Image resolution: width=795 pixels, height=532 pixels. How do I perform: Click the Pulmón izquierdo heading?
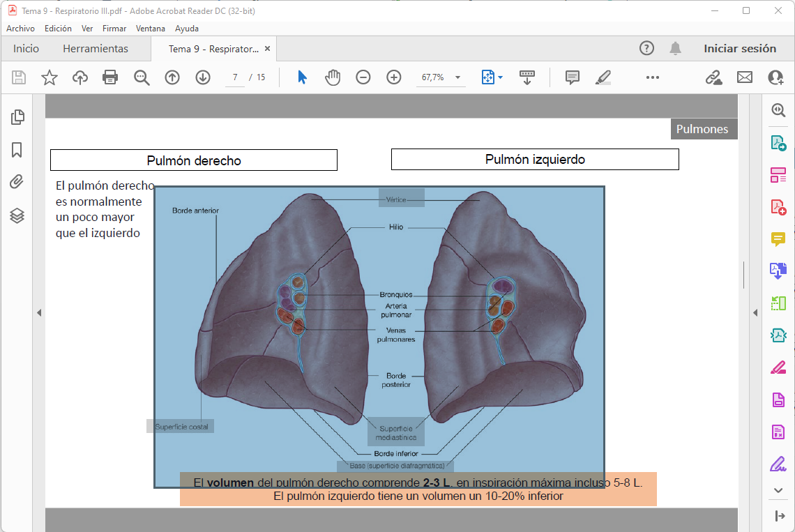tap(535, 159)
